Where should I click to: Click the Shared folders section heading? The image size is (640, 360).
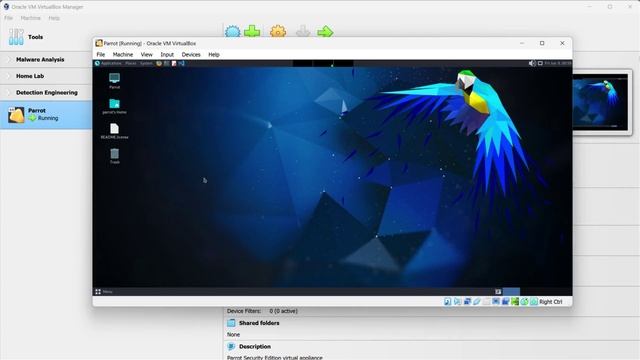[x=259, y=323]
